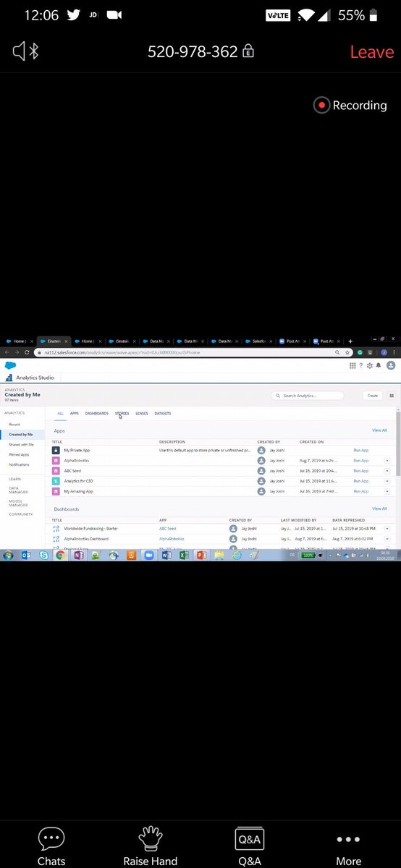Go back in the browser
Viewport: 401px width, 868px height.
pyautogui.click(x=7, y=352)
